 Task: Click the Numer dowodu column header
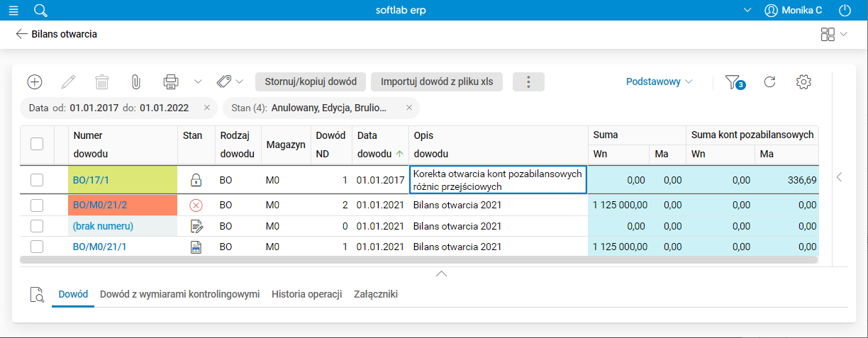123,144
